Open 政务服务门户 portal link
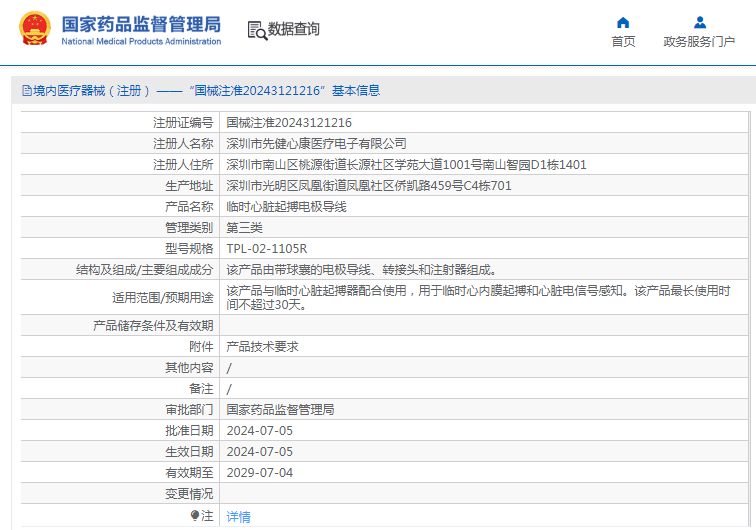This screenshot has height=530, width=756. [x=699, y=42]
